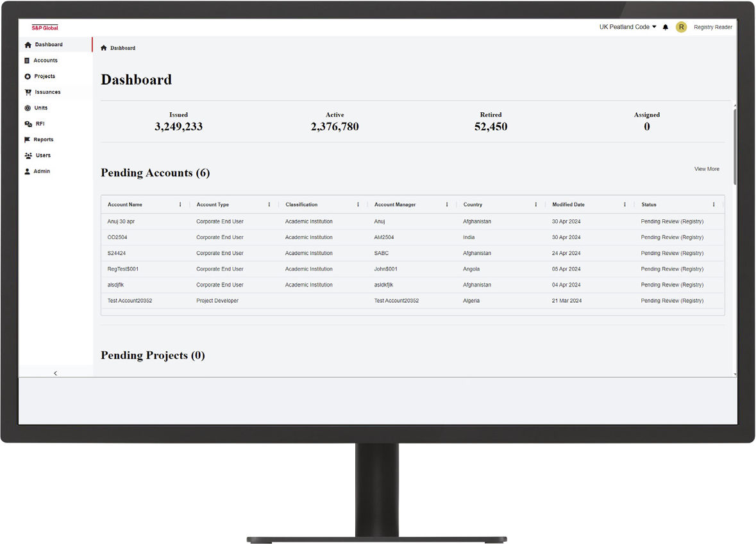Go to the Admin section
This screenshot has width=756, height=554.
[x=41, y=171]
